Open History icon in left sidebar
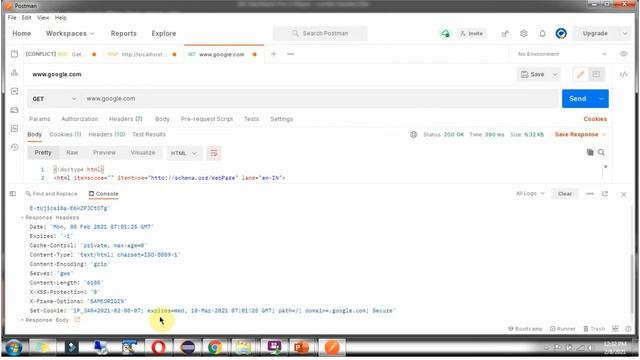This screenshot has width=640, height=360. pos(14,147)
